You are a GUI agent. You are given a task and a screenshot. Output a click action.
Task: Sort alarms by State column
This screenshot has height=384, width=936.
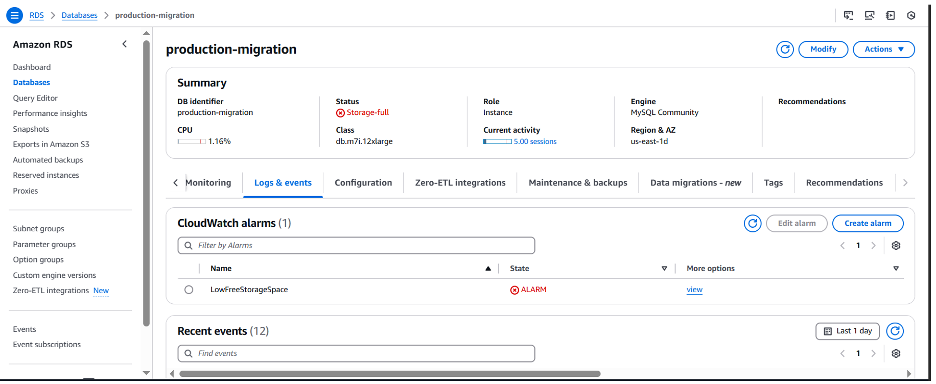664,269
